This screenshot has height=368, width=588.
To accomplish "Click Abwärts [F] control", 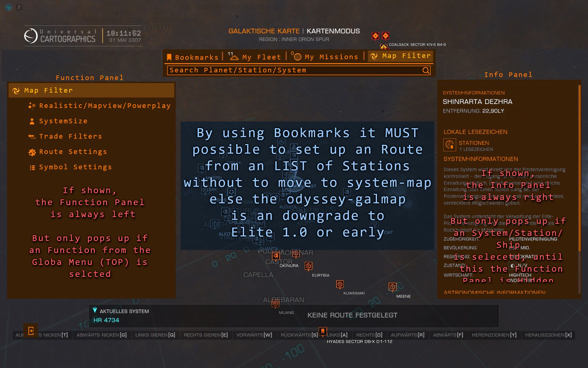I will [448, 335].
